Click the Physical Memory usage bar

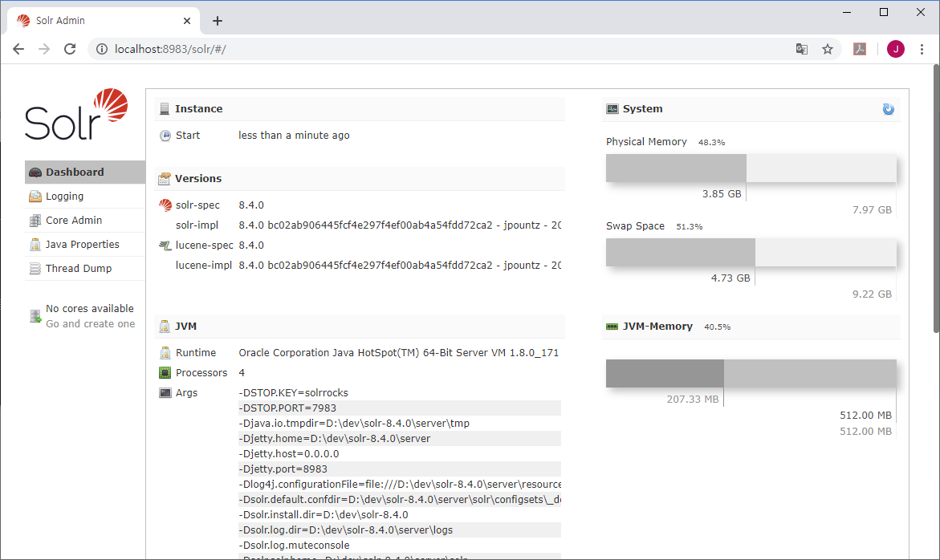point(751,168)
